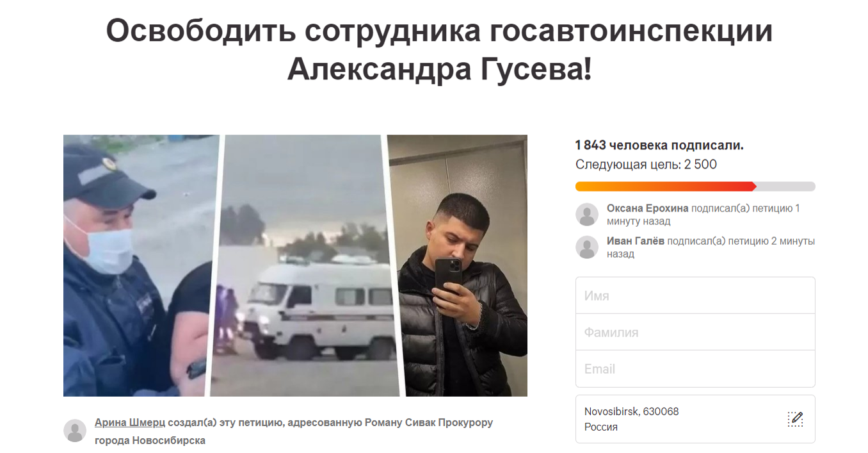Focus the Имя input field
The image size is (868, 453).
[x=695, y=295]
